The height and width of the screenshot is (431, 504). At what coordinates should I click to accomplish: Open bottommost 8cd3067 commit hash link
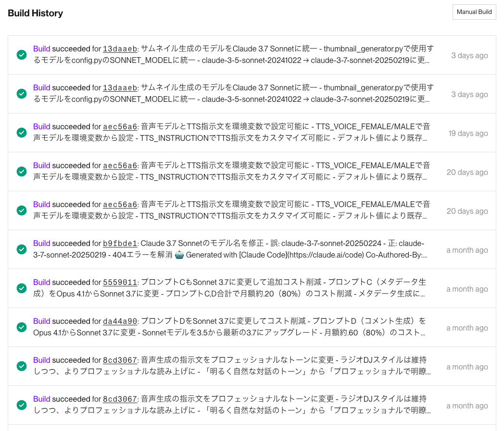[120, 399]
